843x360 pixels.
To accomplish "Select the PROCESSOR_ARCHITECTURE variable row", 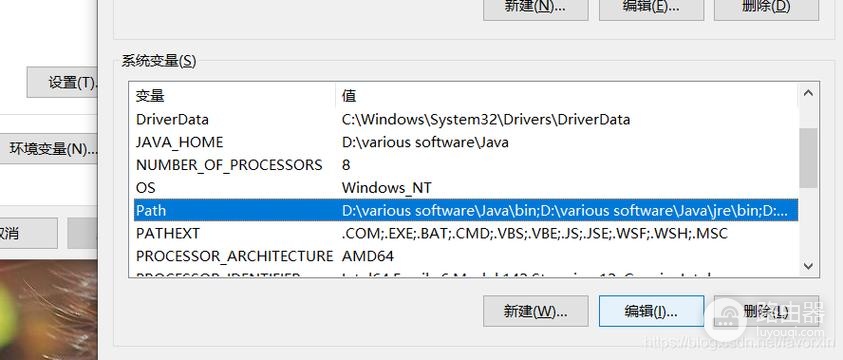I will click(x=466, y=256).
